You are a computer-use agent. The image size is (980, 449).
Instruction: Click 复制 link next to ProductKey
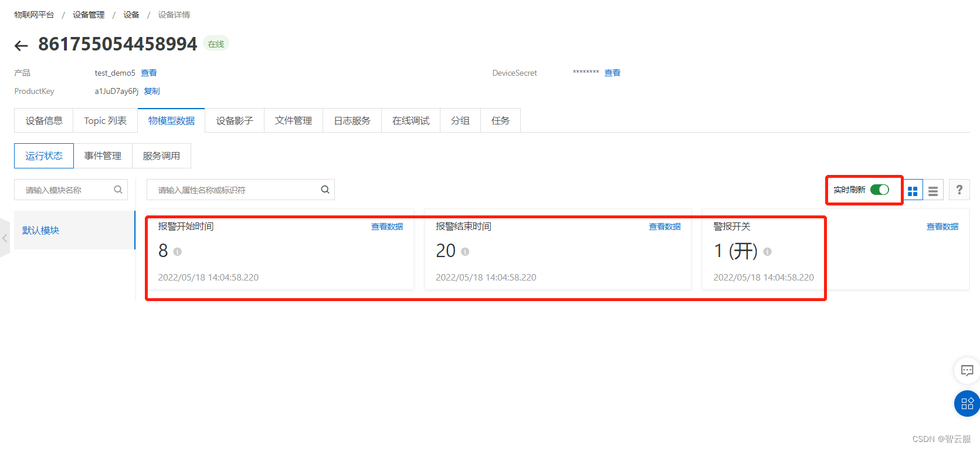coord(152,91)
